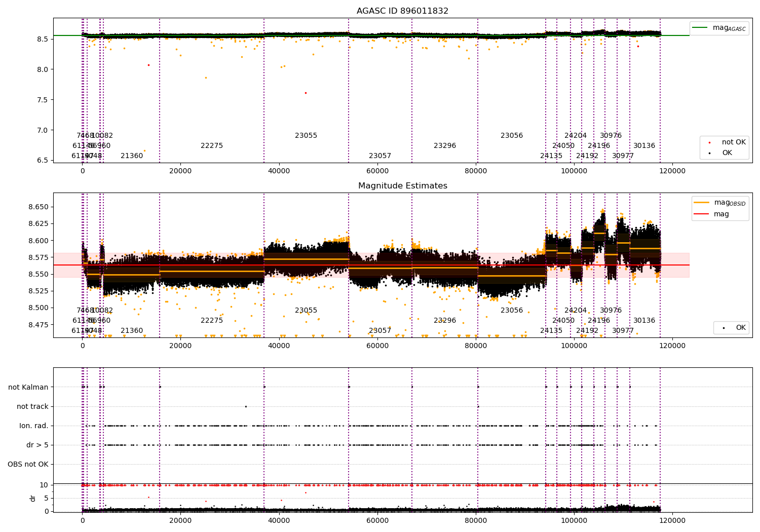Click the rotated "dr" axis label
The height and width of the screenshot is (532, 760).
click(x=33, y=498)
